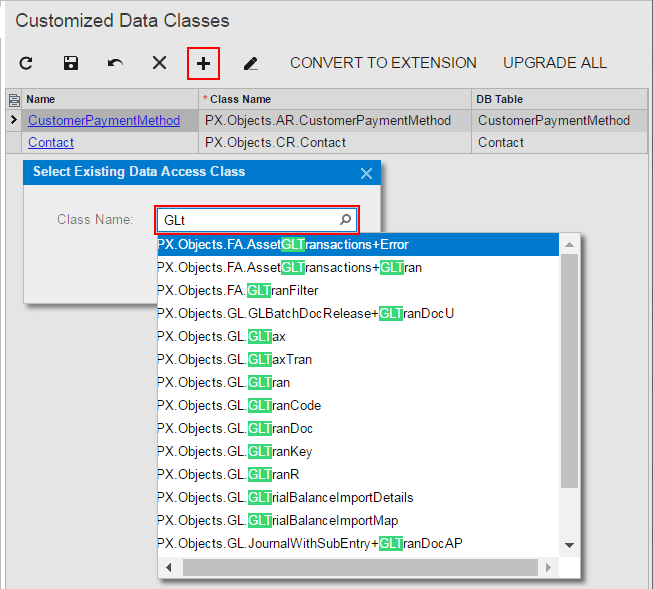Open the Contact link
Viewport: 653px width, 589px height.
coord(51,143)
